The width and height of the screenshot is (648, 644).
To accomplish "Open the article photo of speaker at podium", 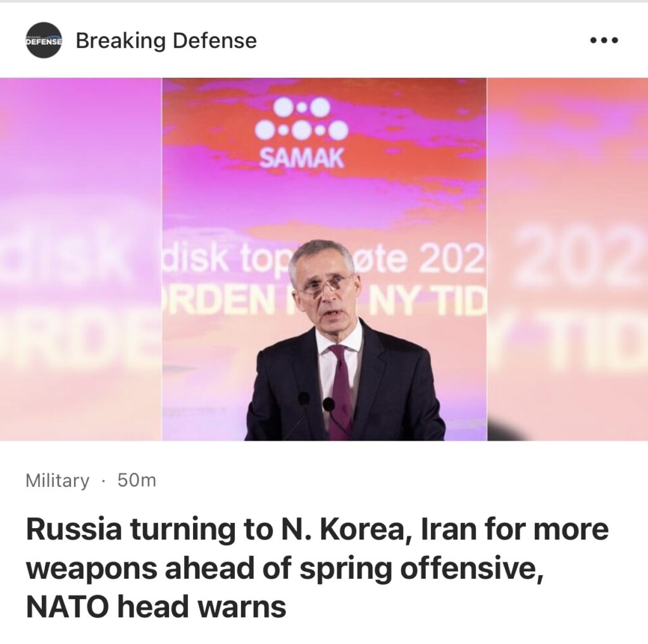I will pos(325,259).
